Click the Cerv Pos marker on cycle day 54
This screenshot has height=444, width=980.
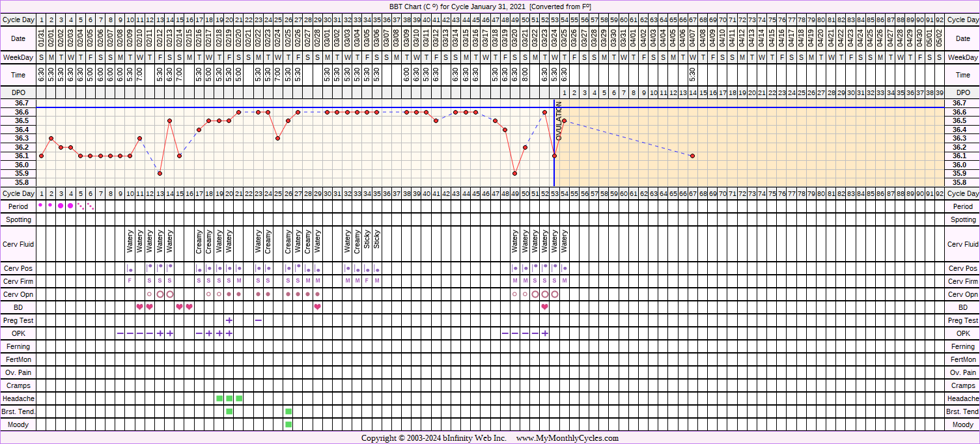[565, 268]
